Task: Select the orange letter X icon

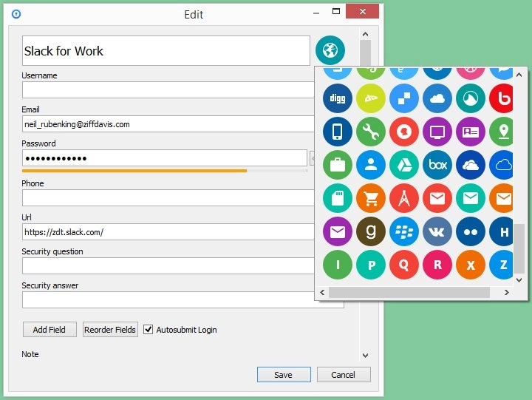Action: [x=471, y=265]
